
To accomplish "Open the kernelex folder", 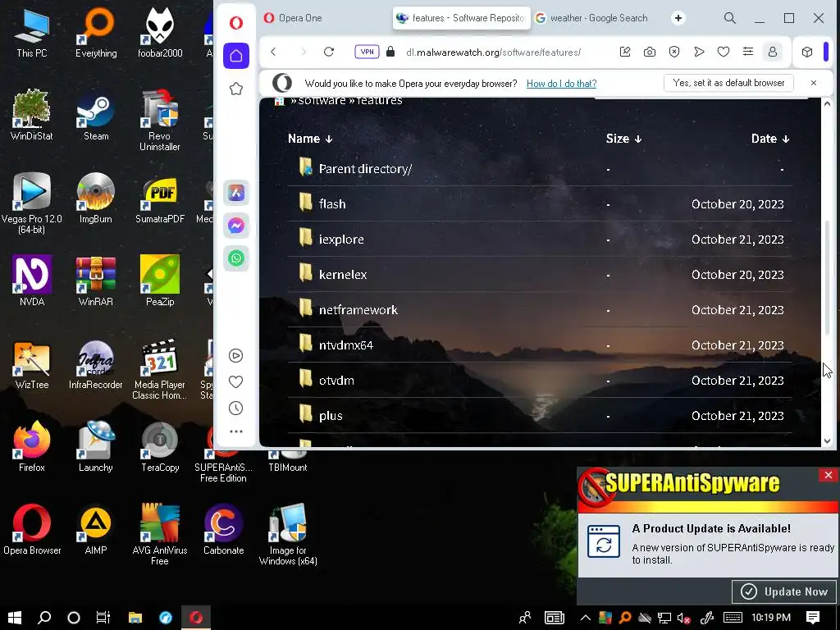I will 343,275.
